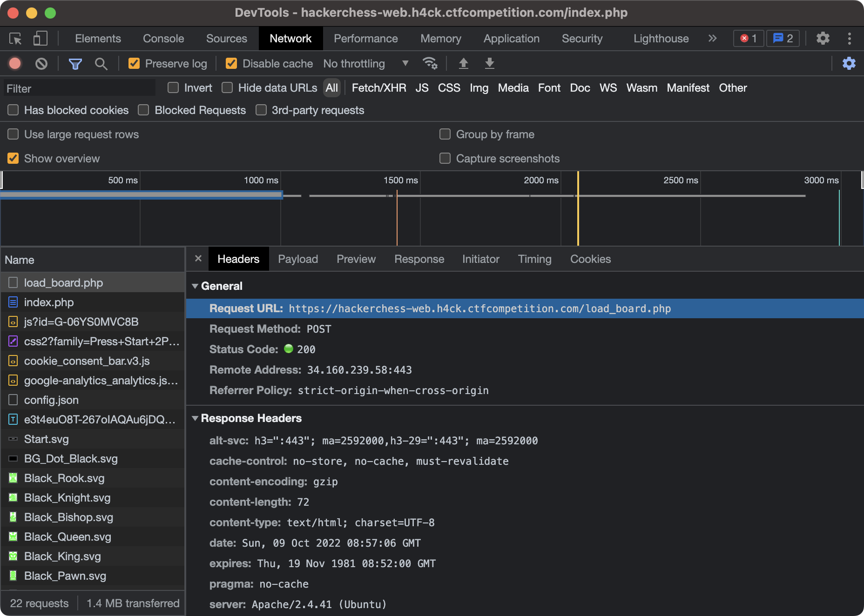Clear the network log
This screenshot has height=616, width=864.
coord(41,63)
